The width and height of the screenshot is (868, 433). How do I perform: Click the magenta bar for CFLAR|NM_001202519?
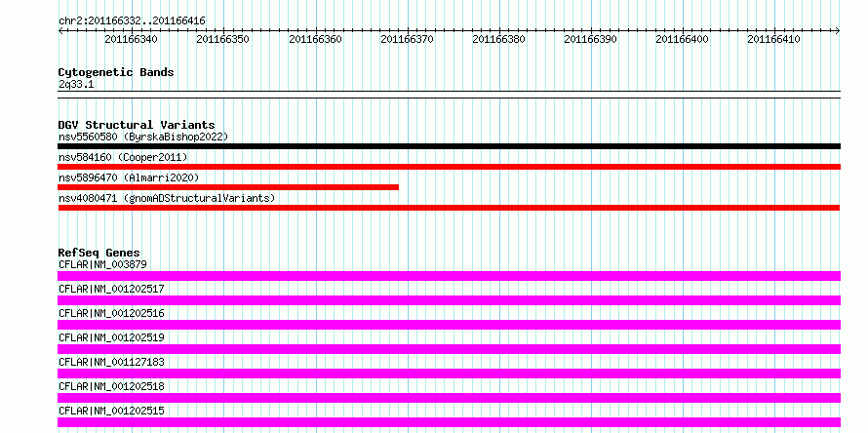click(x=449, y=349)
